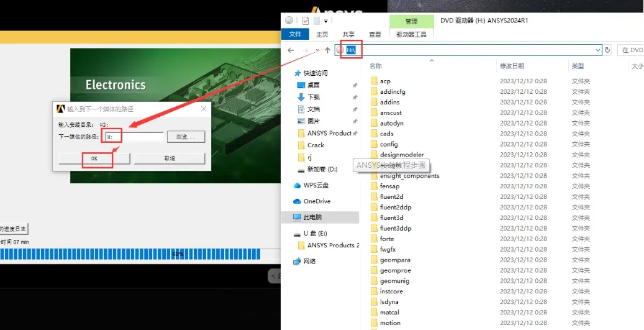
Task: Open OneDrive in the sidebar
Action: tap(317, 201)
